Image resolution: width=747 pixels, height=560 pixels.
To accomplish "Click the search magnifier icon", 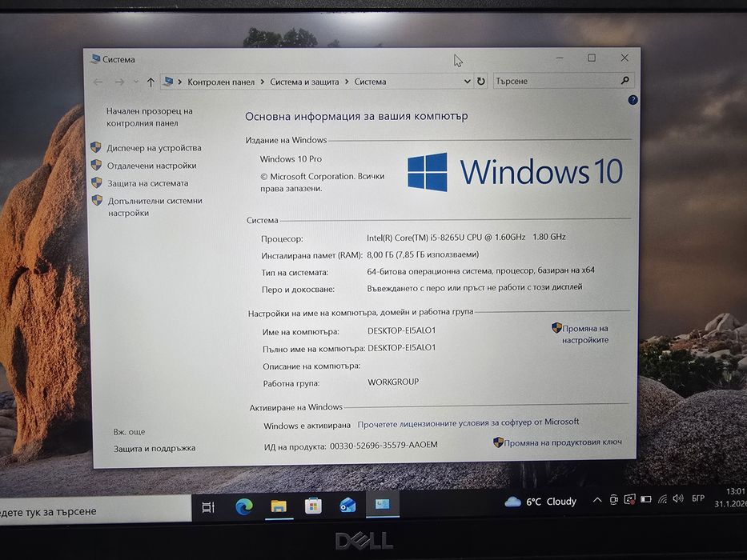I will coord(625,81).
